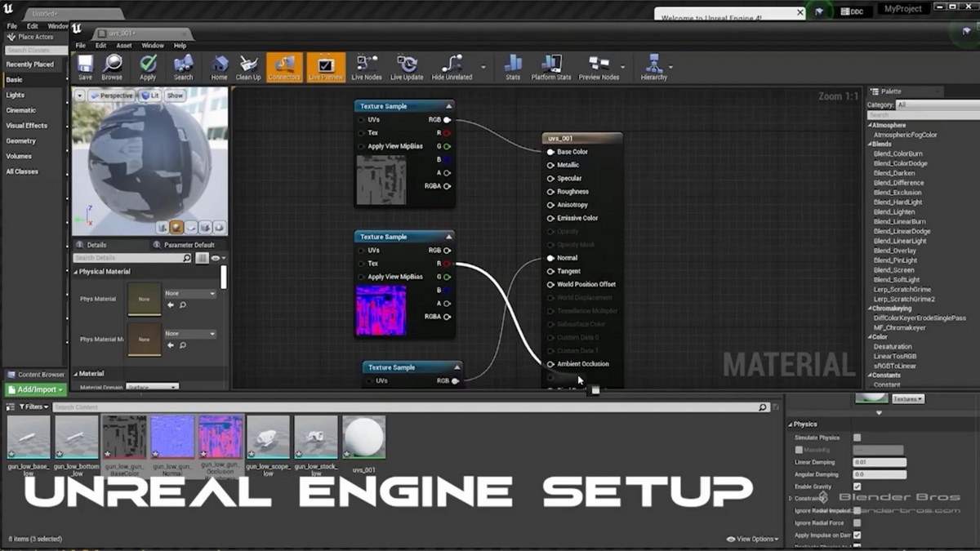
Task: Click the Base Color input pin
Action: 550,152
